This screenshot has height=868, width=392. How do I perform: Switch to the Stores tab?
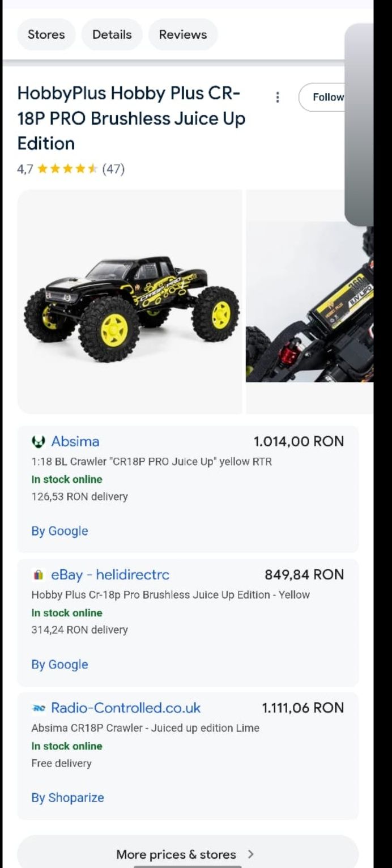46,35
